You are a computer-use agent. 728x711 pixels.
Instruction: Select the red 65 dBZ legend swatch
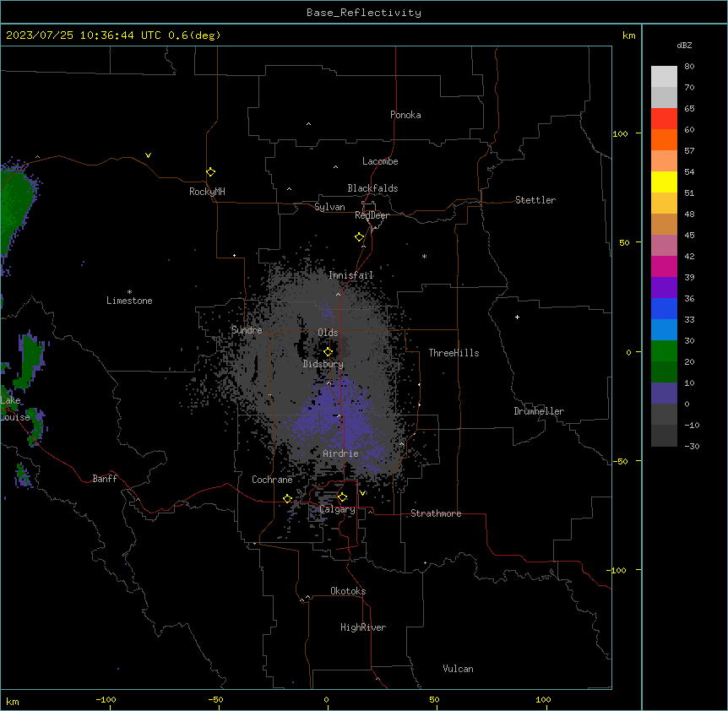pyautogui.click(x=664, y=118)
